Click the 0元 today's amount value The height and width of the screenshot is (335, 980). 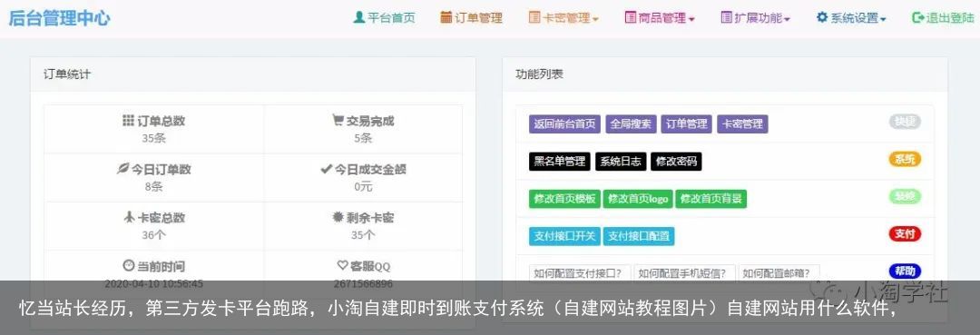[x=363, y=186]
